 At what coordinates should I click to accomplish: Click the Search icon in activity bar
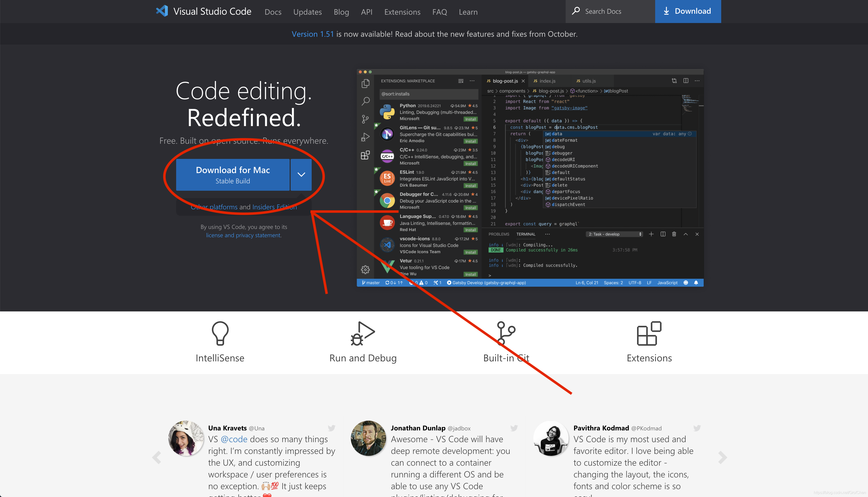click(365, 101)
